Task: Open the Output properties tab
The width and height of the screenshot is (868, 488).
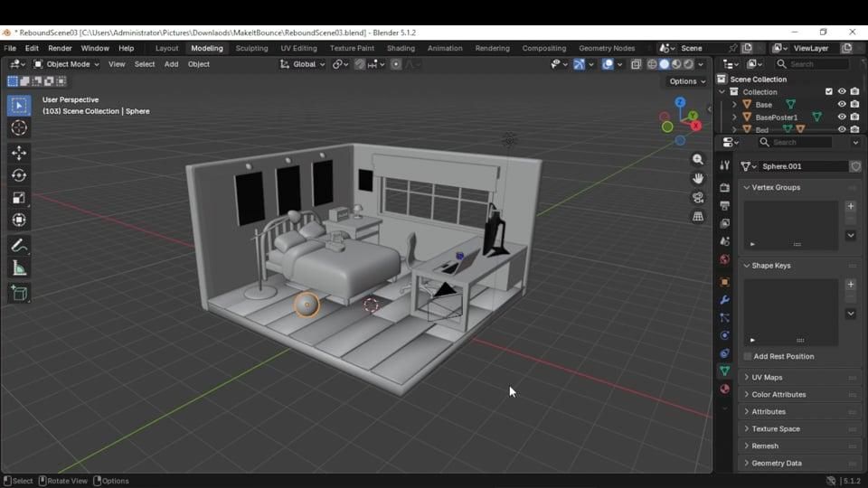Action: (x=724, y=205)
